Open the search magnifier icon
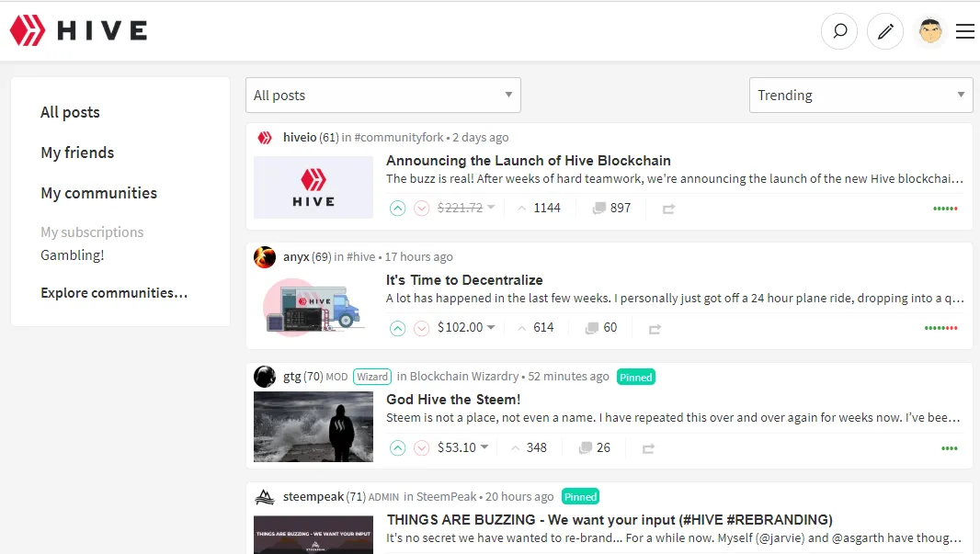 839,30
